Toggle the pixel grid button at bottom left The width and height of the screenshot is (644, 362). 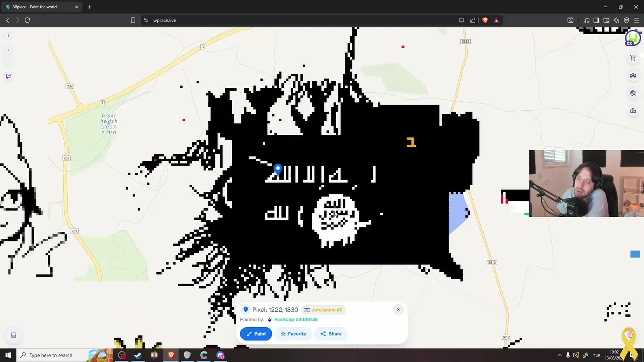coord(13,335)
